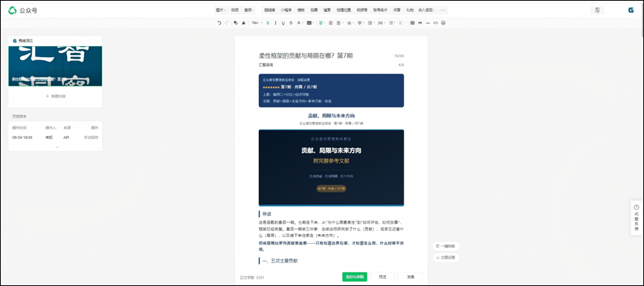Open the 模板 template option
644x286 pixels.
301,10
